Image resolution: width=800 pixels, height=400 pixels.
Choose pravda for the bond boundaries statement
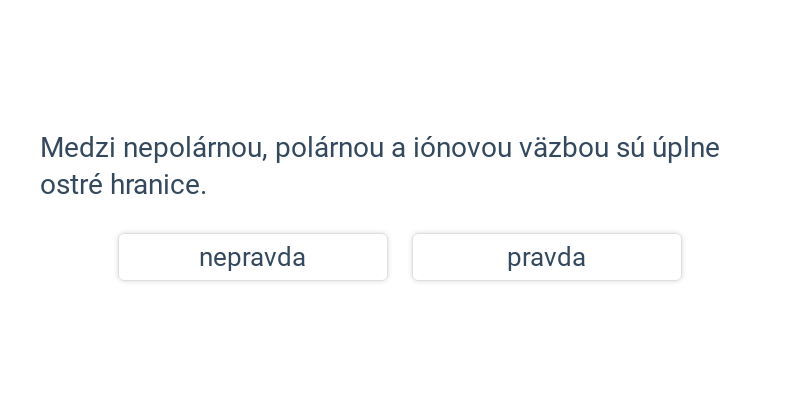pyautogui.click(x=547, y=257)
